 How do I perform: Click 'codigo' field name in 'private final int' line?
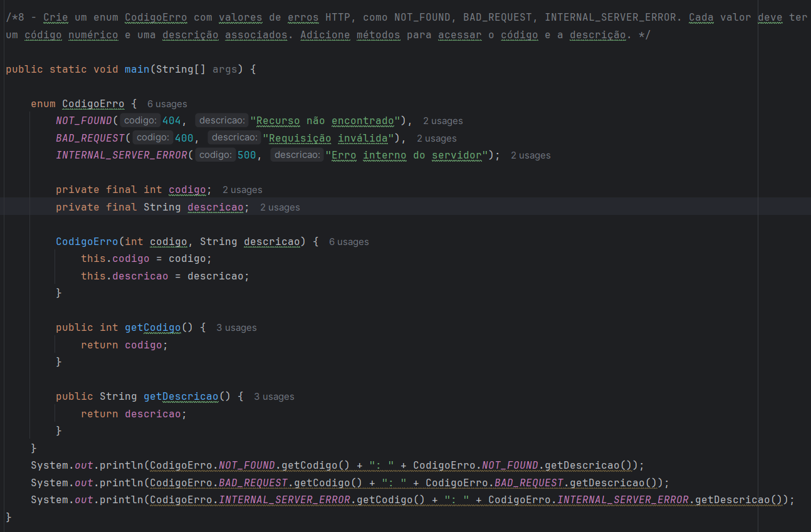[187, 190]
